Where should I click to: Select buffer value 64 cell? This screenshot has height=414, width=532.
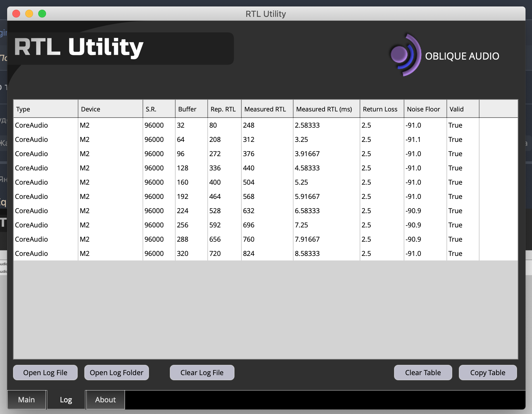[x=191, y=139]
